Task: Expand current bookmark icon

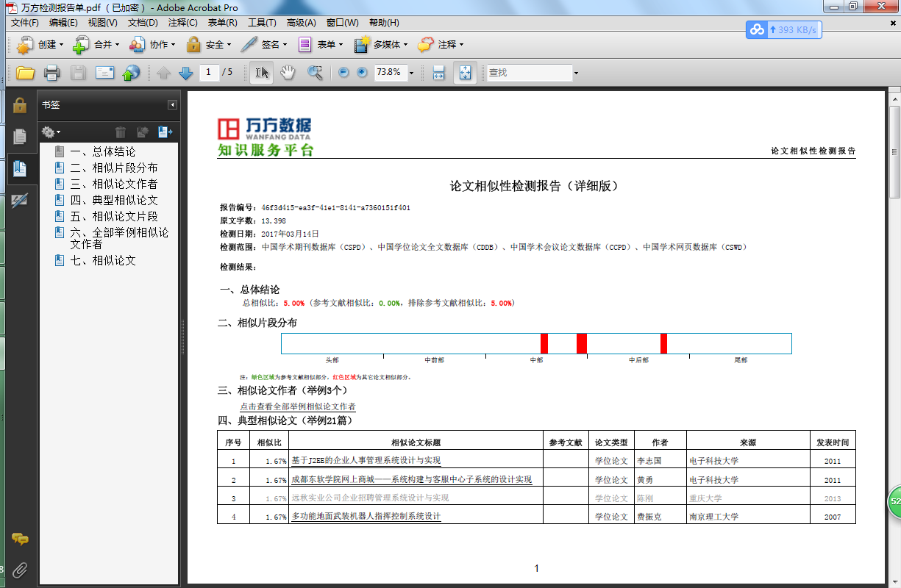Action: 165,132
